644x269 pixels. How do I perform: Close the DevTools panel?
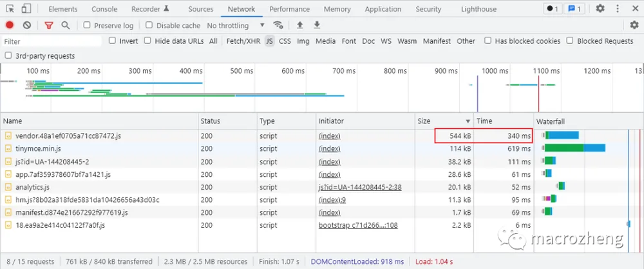[x=634, y=8]
